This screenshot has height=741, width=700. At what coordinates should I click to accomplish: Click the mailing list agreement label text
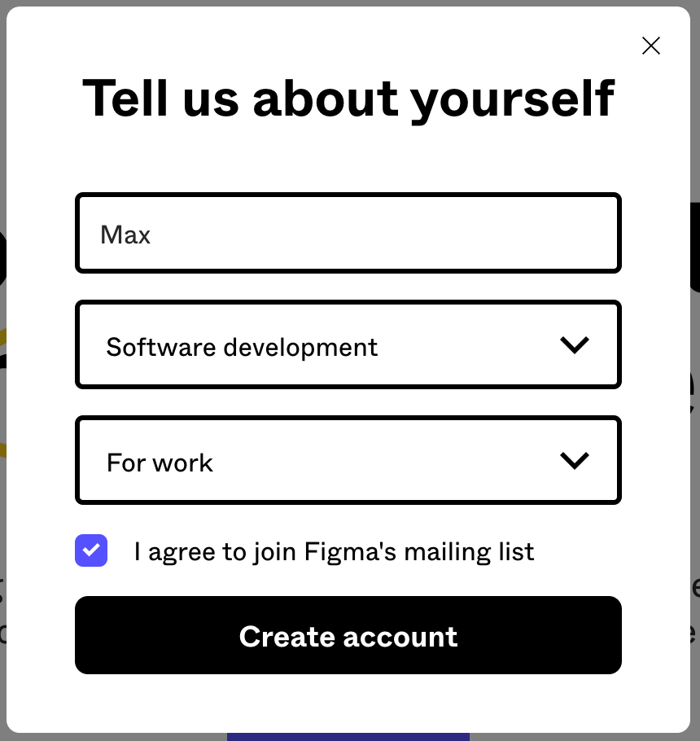(x=334, y=551)
